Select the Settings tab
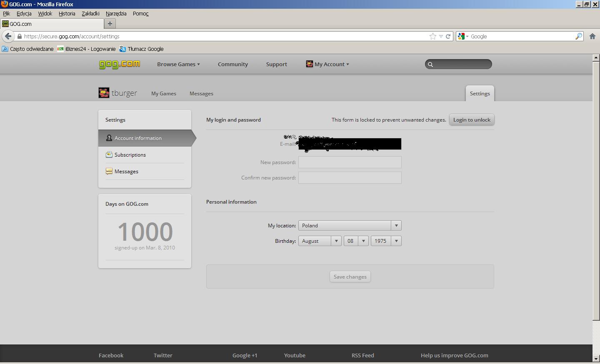The height and width of the screenshot is (364, 600). pos(480,93)
